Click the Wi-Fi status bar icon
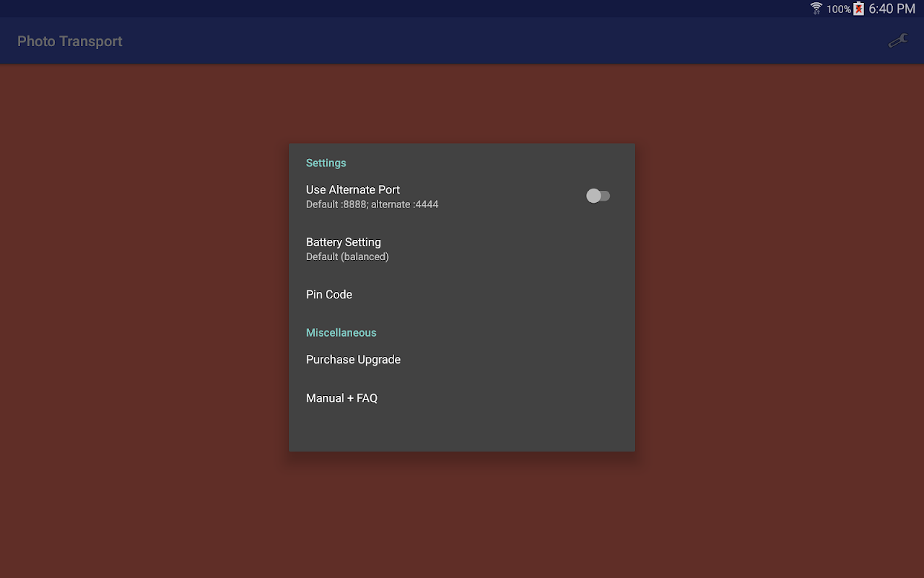The image size is (924, 578). [816, 9]
